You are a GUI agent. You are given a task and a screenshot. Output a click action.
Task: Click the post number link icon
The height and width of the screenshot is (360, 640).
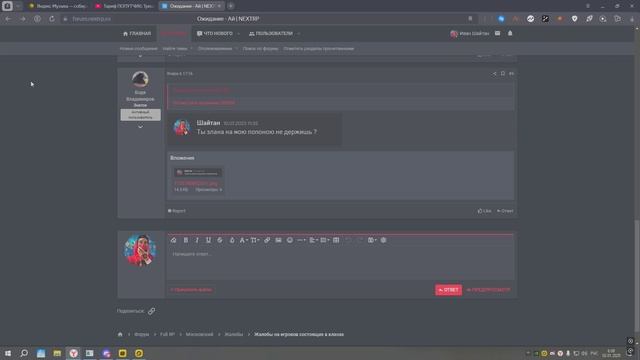pos(511,73)
